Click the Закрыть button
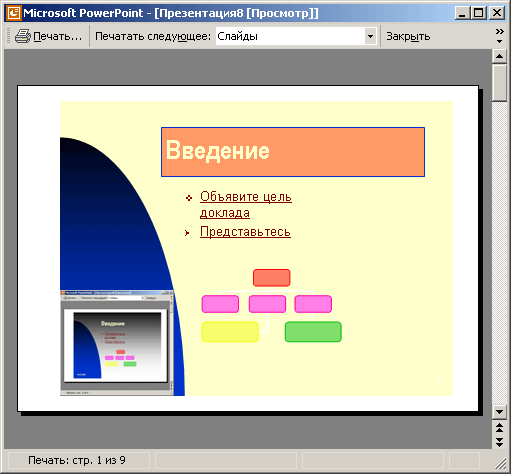Viewport: 511px width, 474px height. 408,36
